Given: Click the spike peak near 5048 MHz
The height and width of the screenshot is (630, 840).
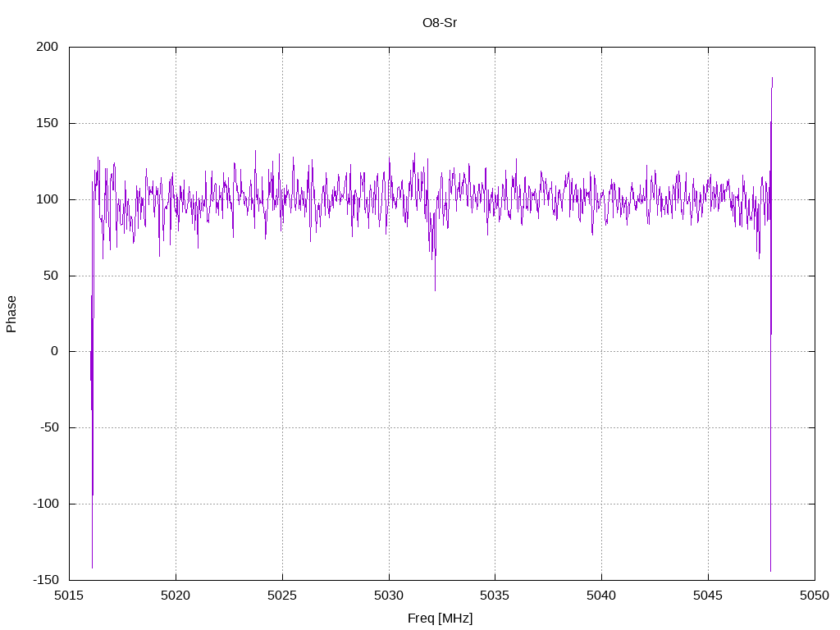Looking at the screenshot, I should tap(772, 78).
